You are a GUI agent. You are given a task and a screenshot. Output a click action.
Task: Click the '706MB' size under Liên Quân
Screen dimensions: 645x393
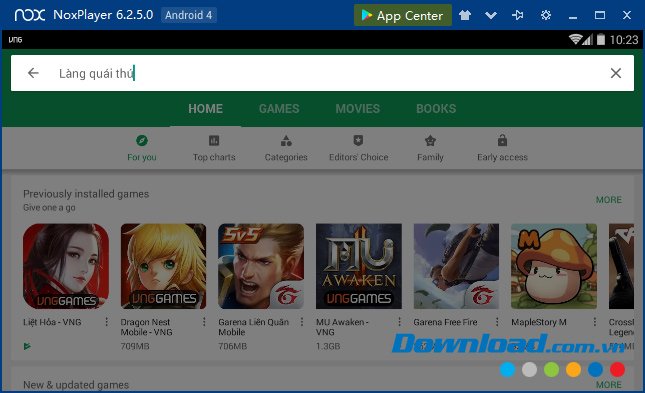tap(232, 346)
